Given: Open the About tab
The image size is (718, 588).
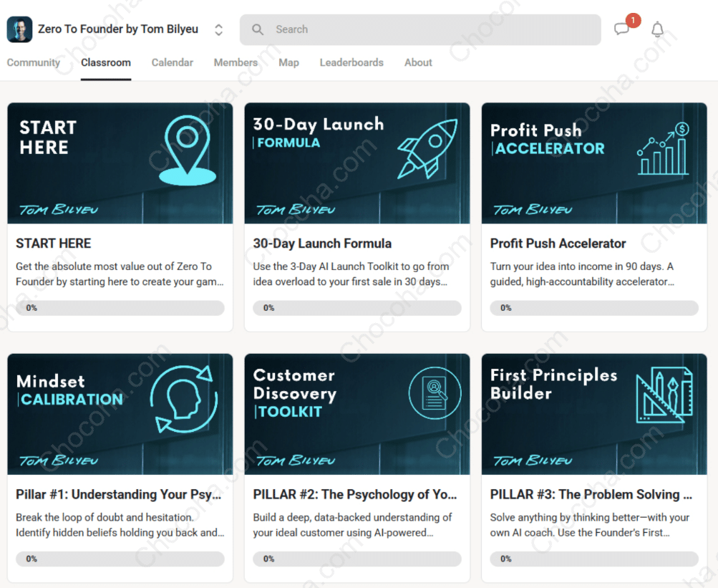Looking at the screenshot, I should coord(418,63).
